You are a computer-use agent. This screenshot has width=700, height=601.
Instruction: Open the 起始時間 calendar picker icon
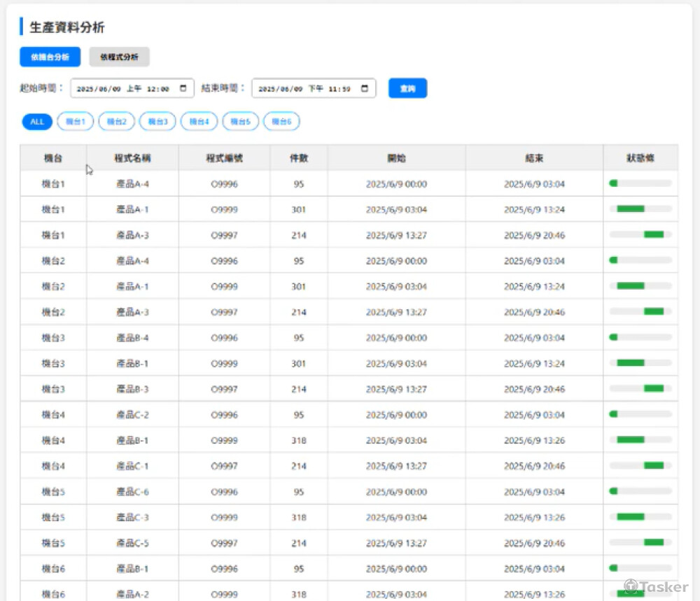(x=183, y=89)
